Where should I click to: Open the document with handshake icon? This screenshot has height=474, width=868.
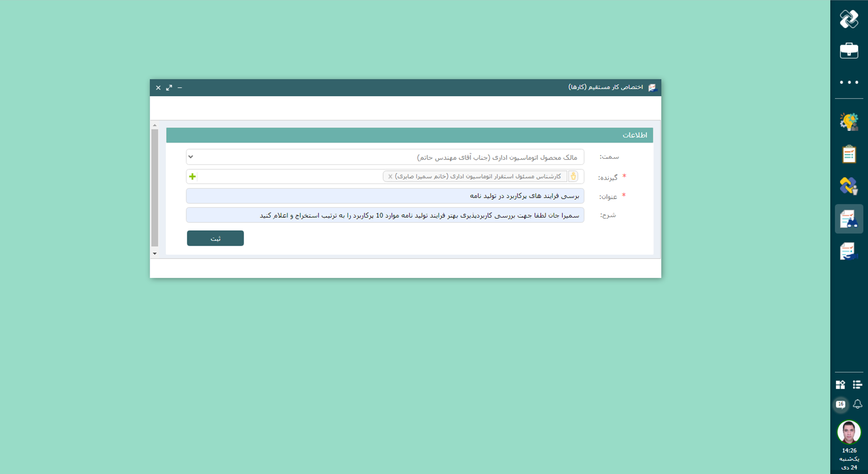pyautogui.click(x=849, y=251)
